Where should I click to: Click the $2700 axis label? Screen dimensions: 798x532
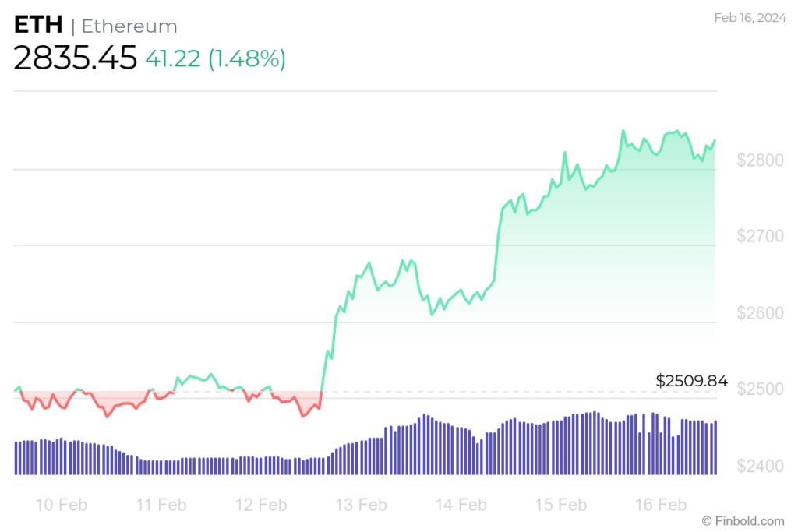point(761,236)
